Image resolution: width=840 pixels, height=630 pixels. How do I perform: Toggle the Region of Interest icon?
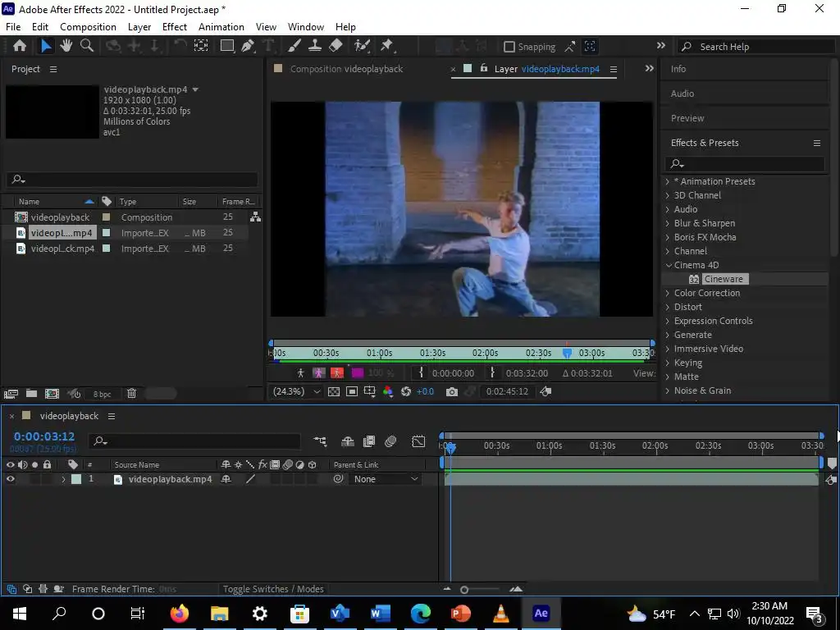352,391
